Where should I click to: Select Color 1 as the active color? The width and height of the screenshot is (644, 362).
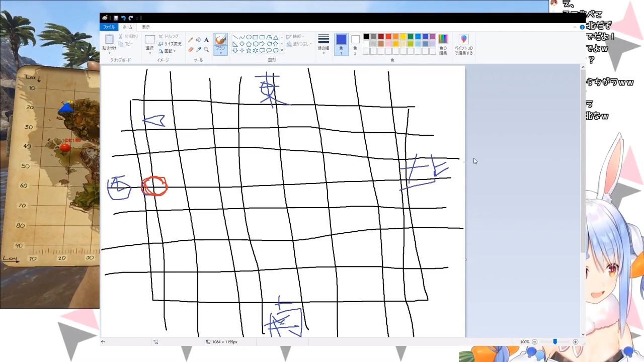pos(341,44)
